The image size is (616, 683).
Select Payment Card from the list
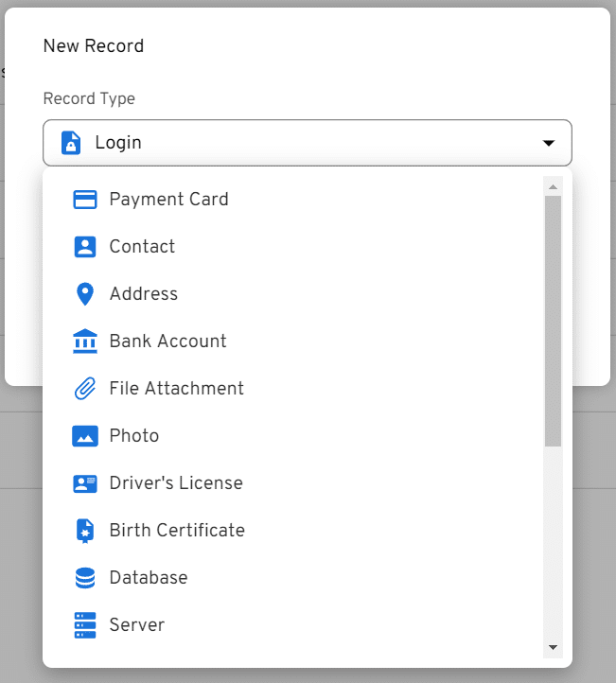click(168, 200)
